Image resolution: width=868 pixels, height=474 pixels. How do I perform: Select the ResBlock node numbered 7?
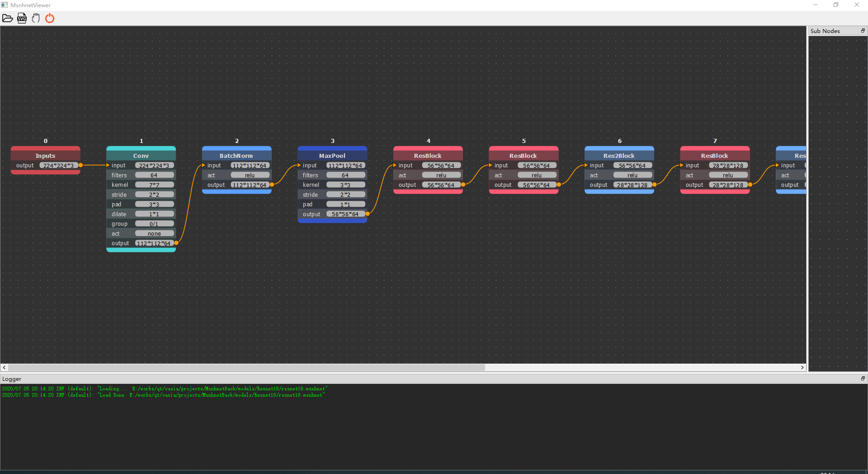(x=715, y=156)
